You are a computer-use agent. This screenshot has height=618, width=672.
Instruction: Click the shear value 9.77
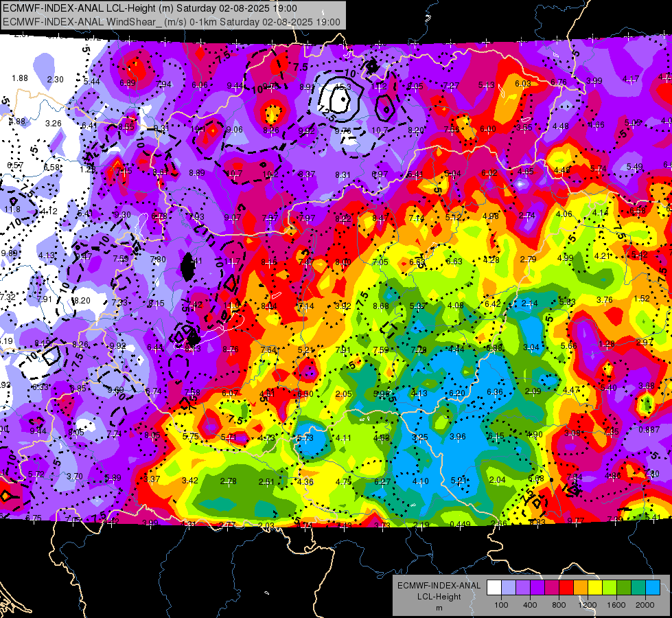576,520
